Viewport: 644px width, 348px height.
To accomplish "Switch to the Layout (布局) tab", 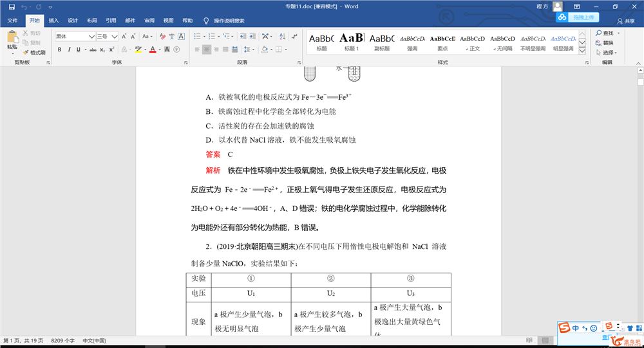I will tap(92, 20).
